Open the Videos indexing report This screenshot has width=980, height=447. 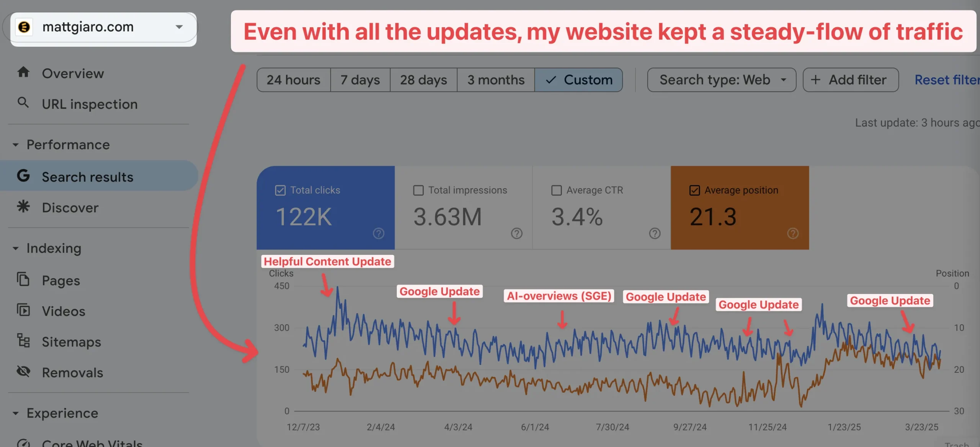coord(99,311)
